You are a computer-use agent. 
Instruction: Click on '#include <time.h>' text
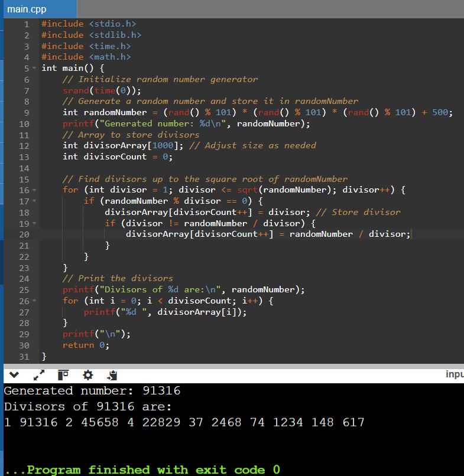(x=86, y=46)
